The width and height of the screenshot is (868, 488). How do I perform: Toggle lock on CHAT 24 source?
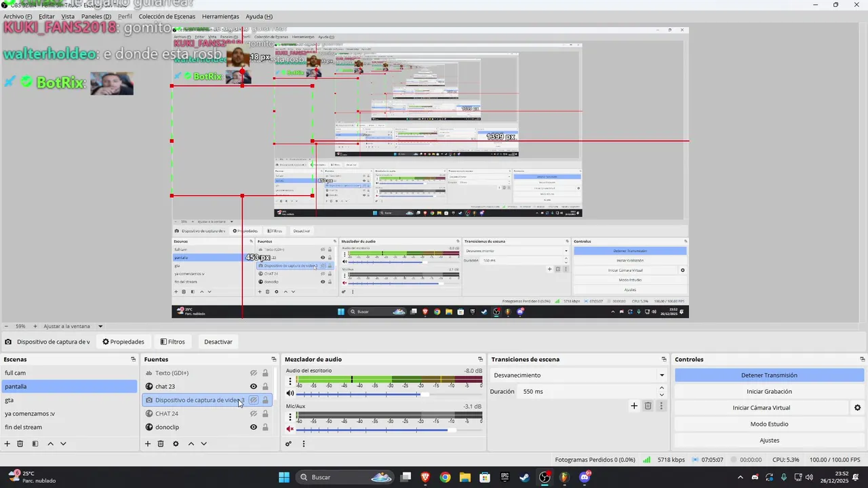pyautogui.click(x=265, y=413)
